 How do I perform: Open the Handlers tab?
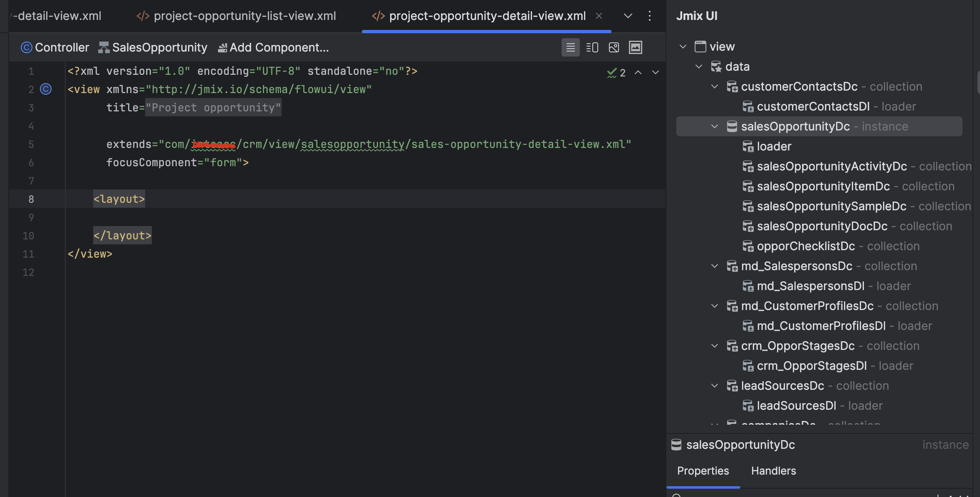[773, 471]
